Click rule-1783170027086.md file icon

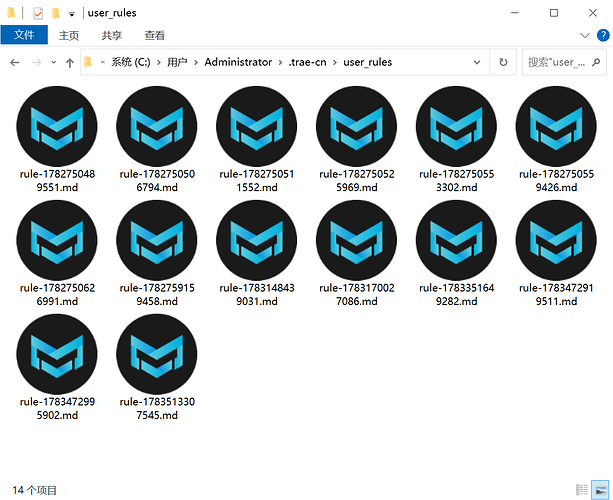click(357, 240)
